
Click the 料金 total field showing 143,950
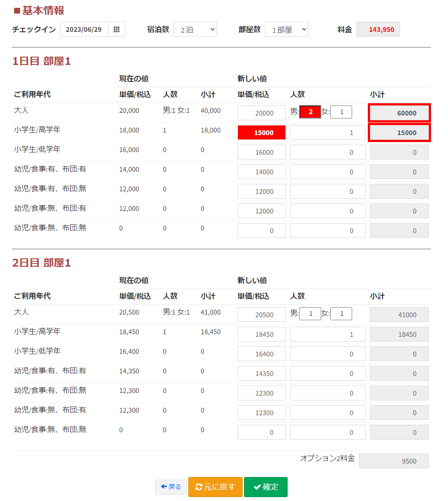point(378,29)
